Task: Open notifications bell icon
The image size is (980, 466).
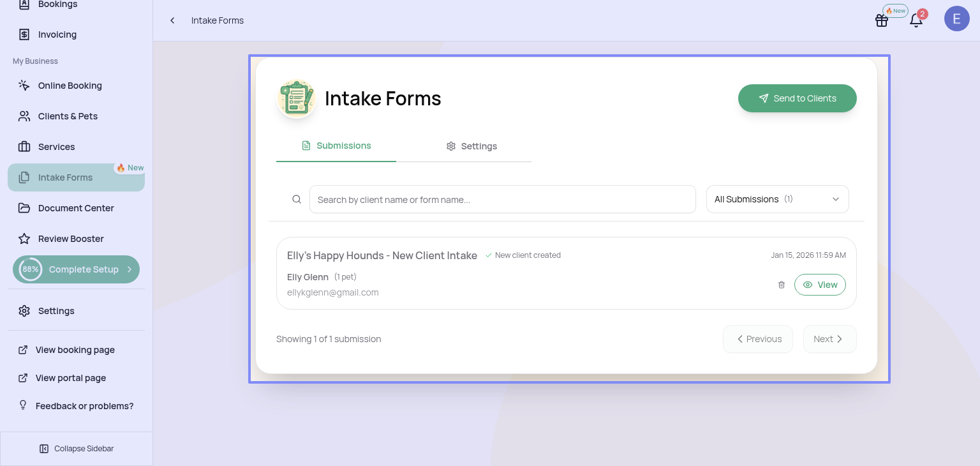Action: coord(916,20)
